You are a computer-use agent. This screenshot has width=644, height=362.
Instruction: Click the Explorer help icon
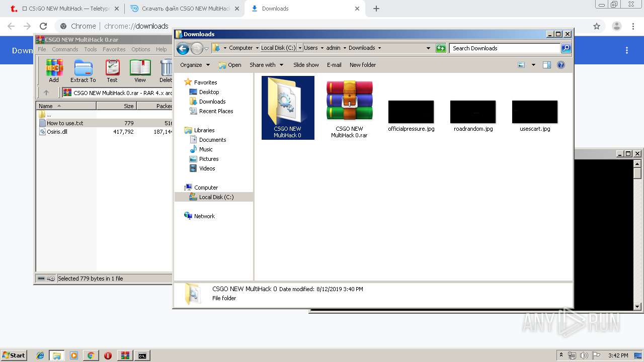point(561,65)
